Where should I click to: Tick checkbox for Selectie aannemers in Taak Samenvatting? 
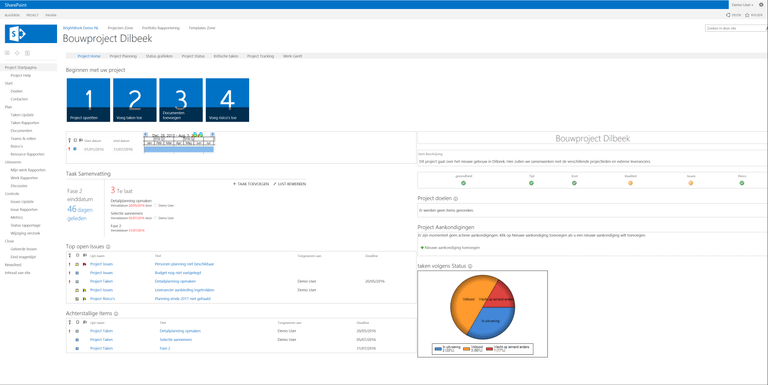click(155, 218)
